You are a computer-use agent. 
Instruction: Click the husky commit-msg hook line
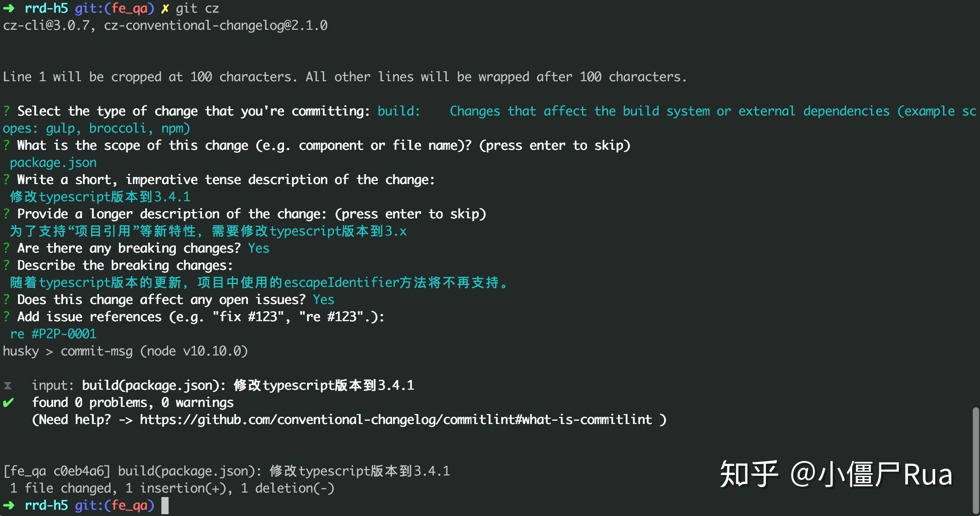[125, 351]
